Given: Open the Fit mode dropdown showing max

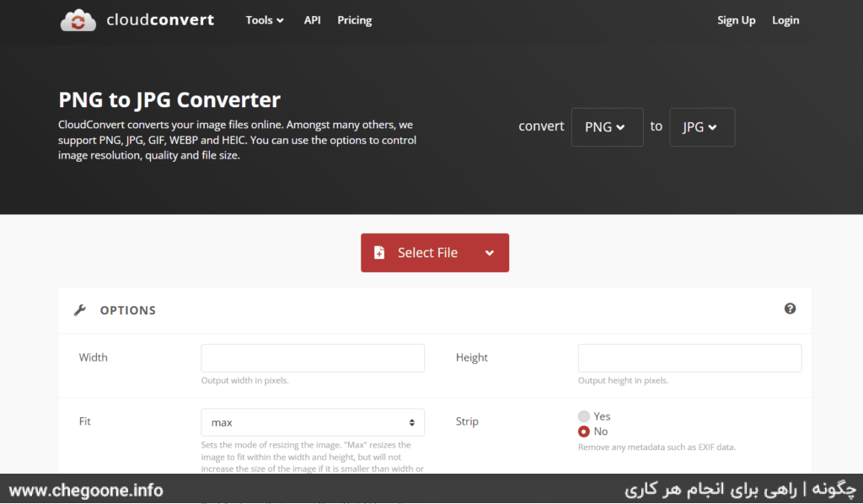Looking at the screenshot, I should tap(313, 422).
